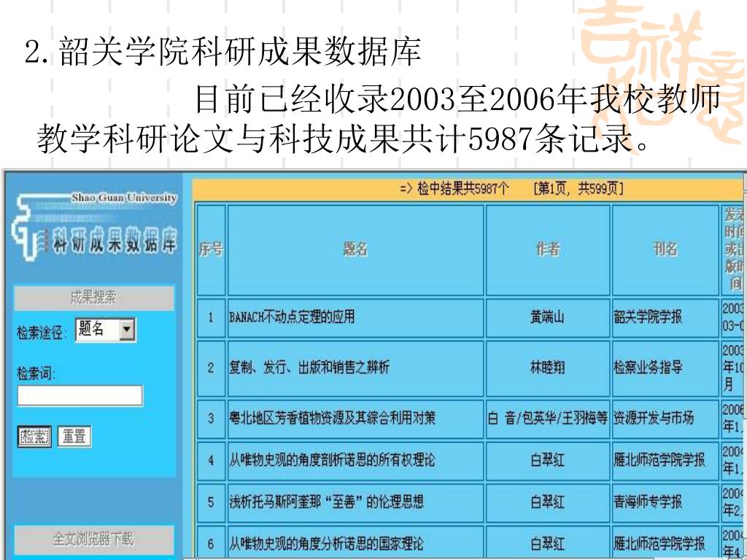Screen dimensions: 747x560
Task: Click the 刊名 column header
Action: (x=665, y=250)
